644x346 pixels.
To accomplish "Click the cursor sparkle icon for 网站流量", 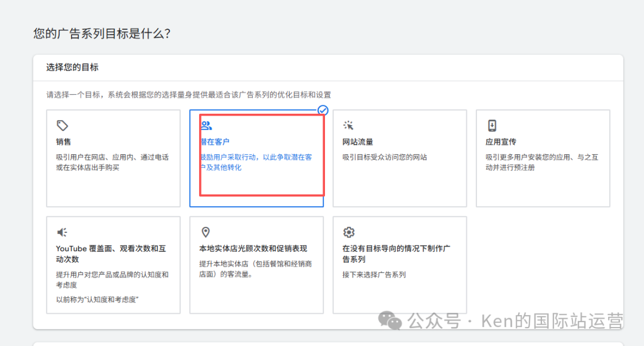I will click(x=348, y=126).
